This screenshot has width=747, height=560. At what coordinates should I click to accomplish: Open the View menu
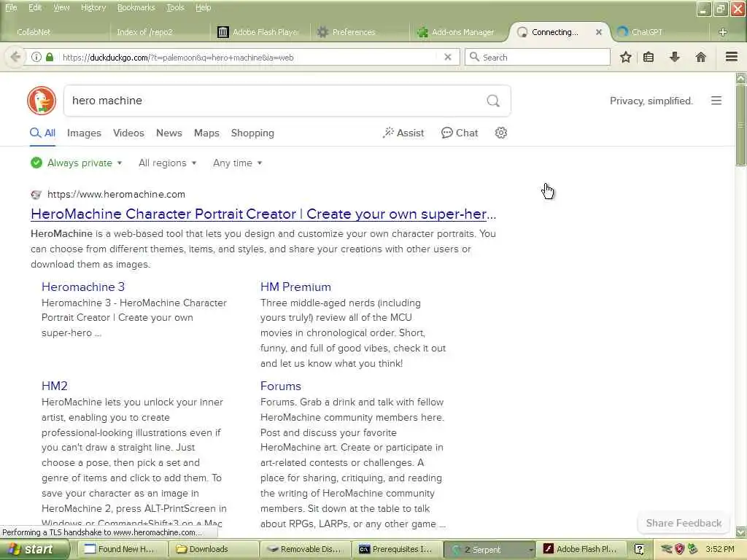pyautogui.click(x=61, y=7)
